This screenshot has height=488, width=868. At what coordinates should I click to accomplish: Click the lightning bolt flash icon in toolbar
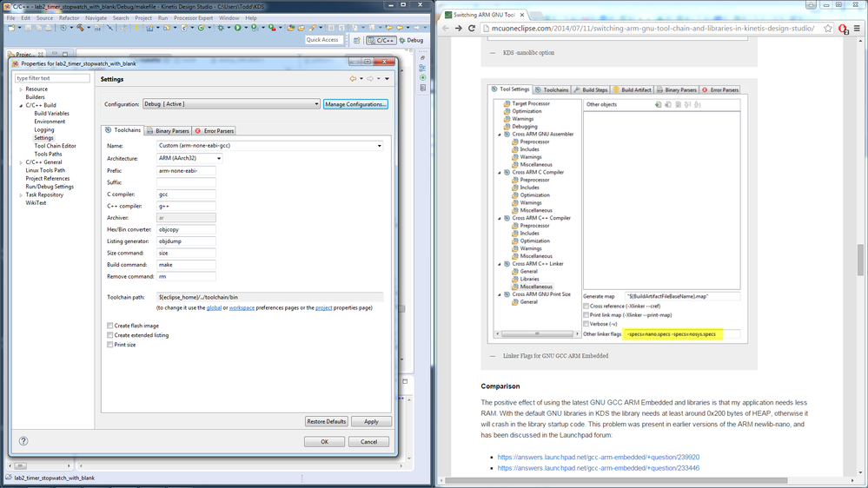[x=136, y=28]
